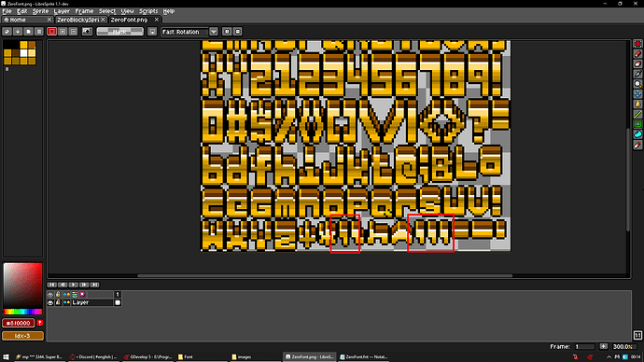Image resolution: width=644 pixels, height=362 pixels.
Task: Choose the Paint Bucket tool
Action: pos(637,104)
